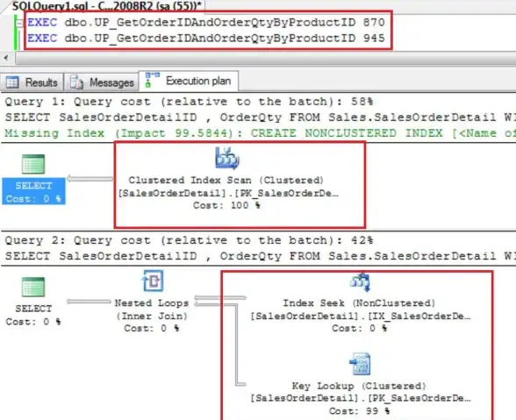Click the Clustered Index Scan label
Screen dimensions: 516x420
226,181
